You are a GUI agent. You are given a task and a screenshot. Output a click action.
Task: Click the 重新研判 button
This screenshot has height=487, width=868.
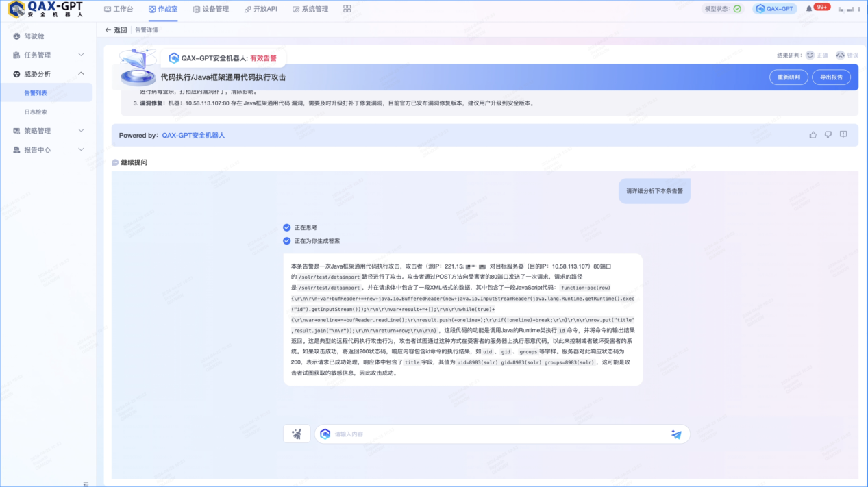pos(789,77)
